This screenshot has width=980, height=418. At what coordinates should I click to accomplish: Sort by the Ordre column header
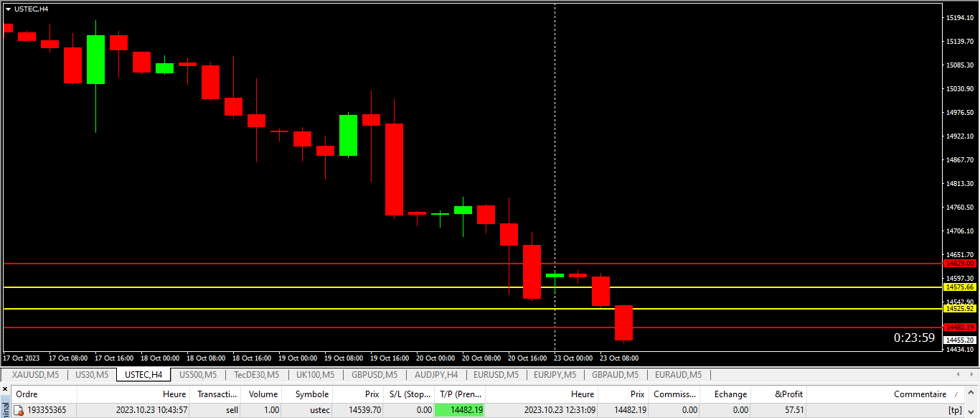click(x=44, y=394)
